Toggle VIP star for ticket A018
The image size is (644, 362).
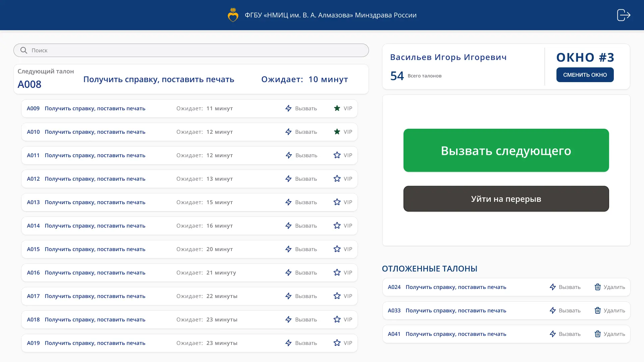[337, 319]
